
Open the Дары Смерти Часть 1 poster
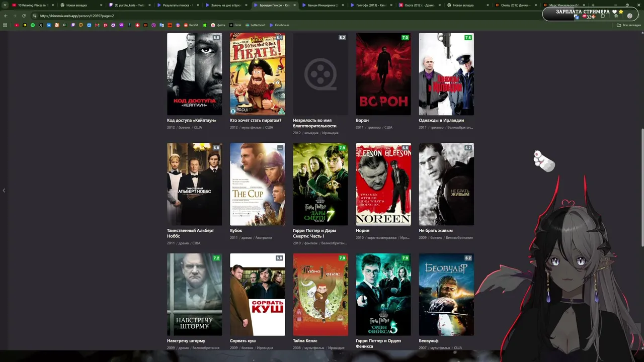[320, 184]
